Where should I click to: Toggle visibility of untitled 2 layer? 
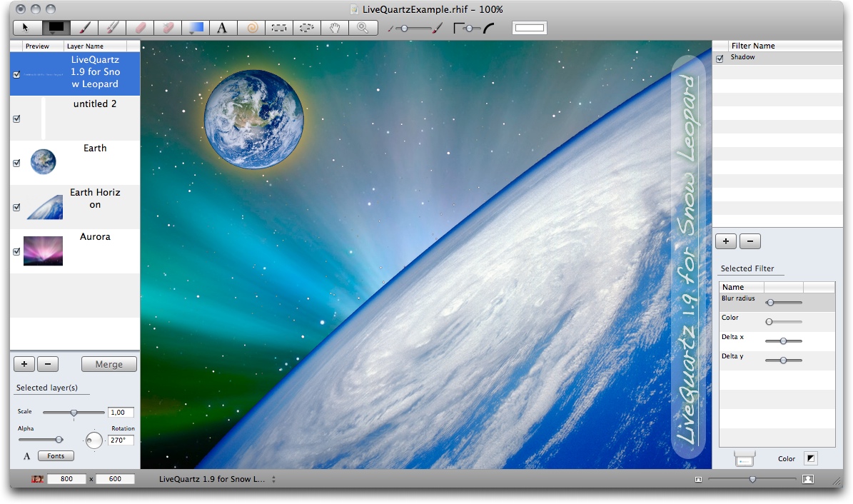(16, 119)
